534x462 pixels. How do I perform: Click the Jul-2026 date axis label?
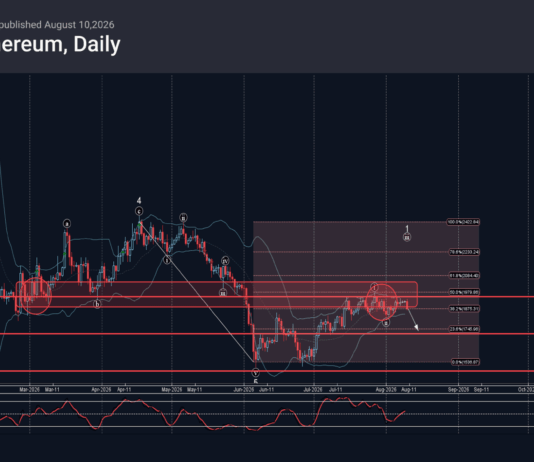point(313,389)
